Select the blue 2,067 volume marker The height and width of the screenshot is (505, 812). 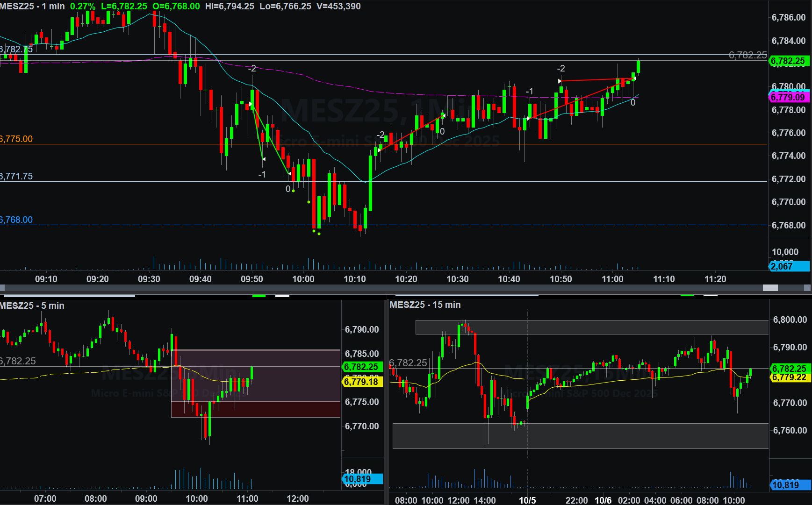[x=788, y=266]
